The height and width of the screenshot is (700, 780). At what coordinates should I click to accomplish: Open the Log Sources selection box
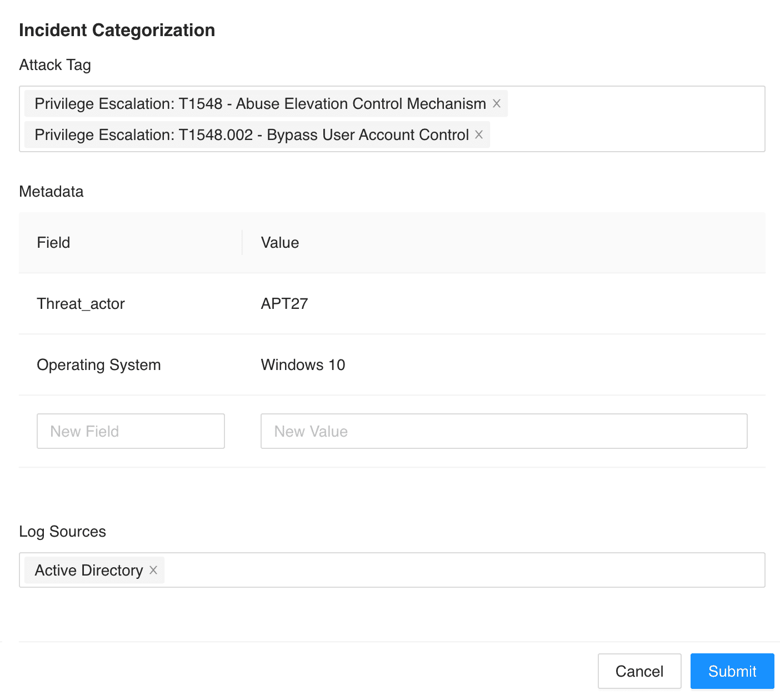461,570
